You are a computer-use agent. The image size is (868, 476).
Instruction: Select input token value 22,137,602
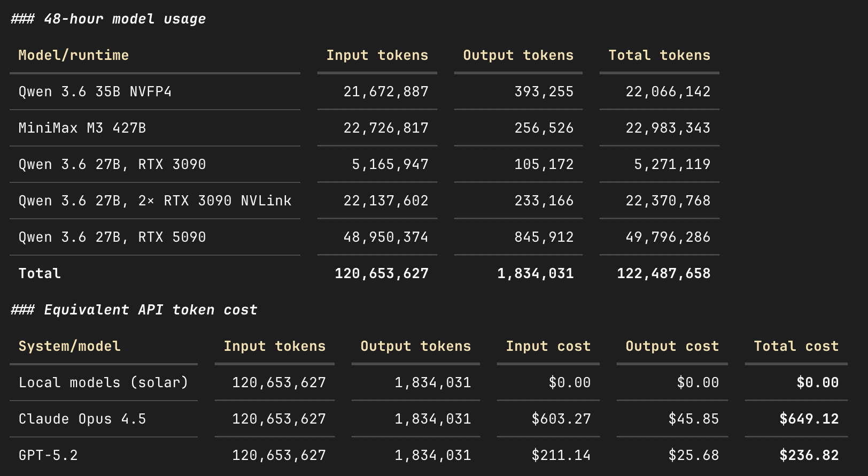386,201
